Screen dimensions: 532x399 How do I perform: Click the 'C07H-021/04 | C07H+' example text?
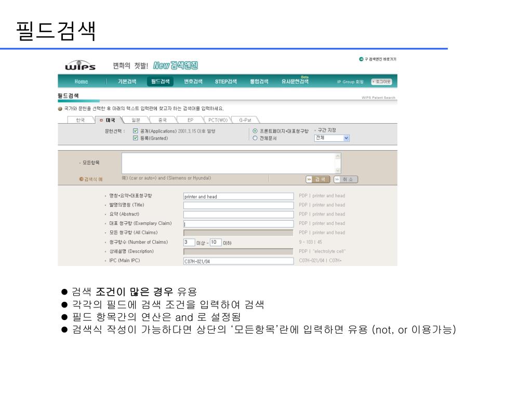[320, 261]
